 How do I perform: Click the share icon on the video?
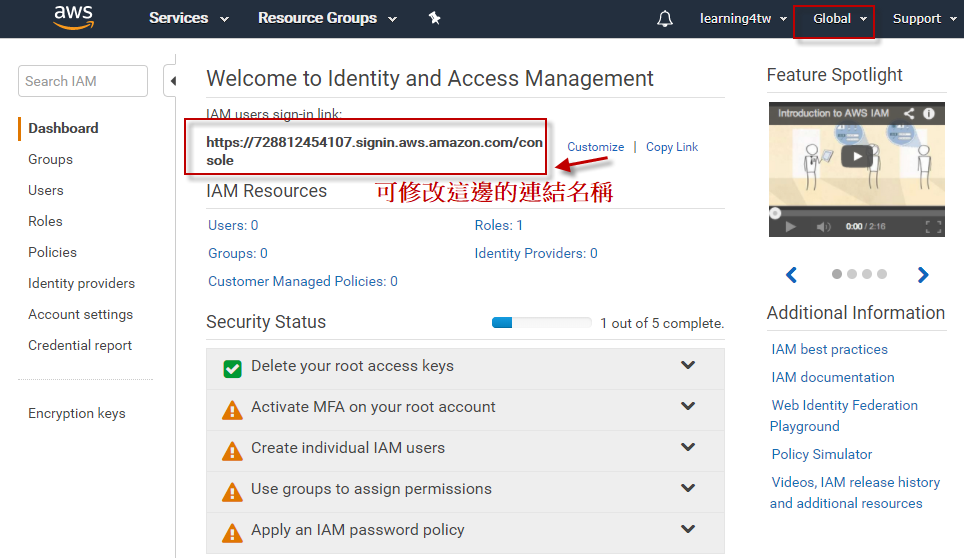909,113
